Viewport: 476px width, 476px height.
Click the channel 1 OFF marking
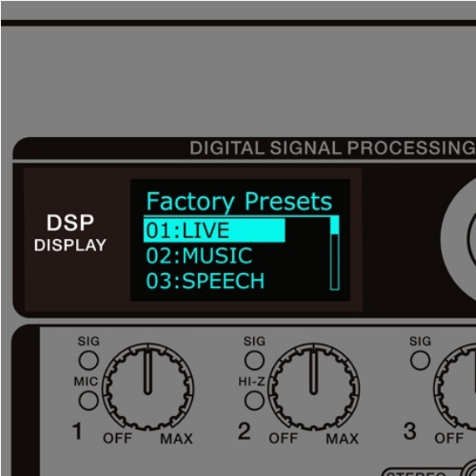[118, 438]
